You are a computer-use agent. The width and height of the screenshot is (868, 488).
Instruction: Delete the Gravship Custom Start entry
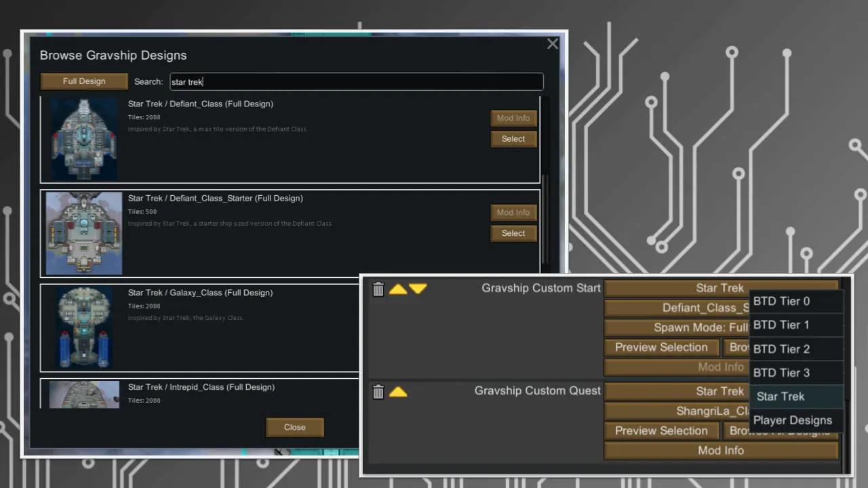[x=378, y=289]
